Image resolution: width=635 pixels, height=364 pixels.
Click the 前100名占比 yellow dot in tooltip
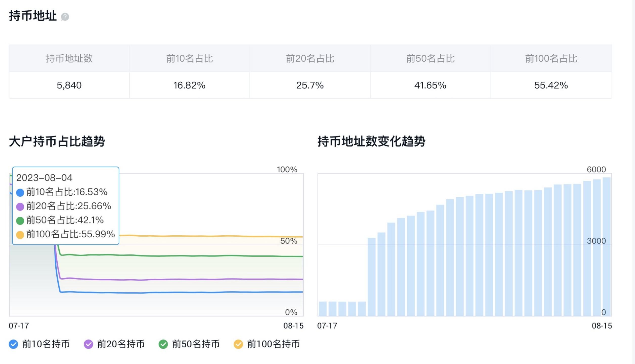pos(20,235)
